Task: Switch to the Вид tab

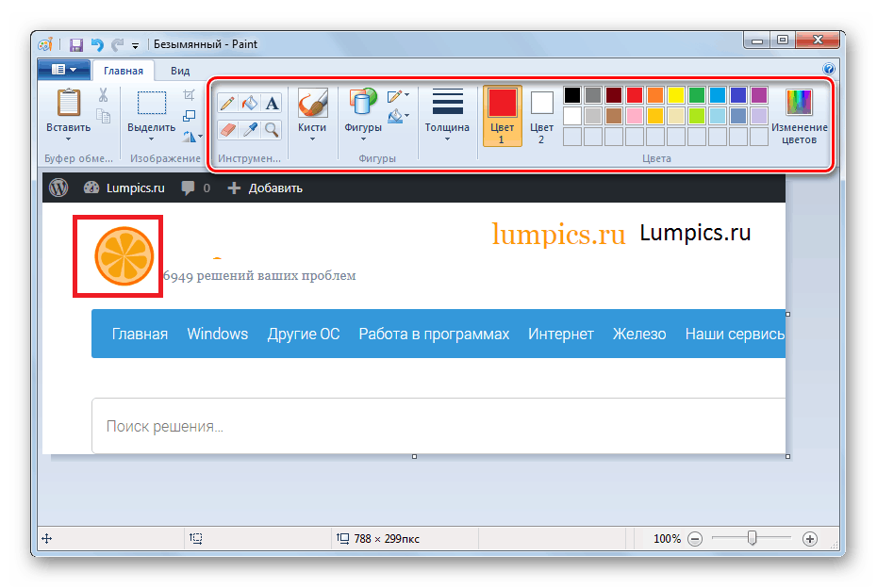Action: 179,69
